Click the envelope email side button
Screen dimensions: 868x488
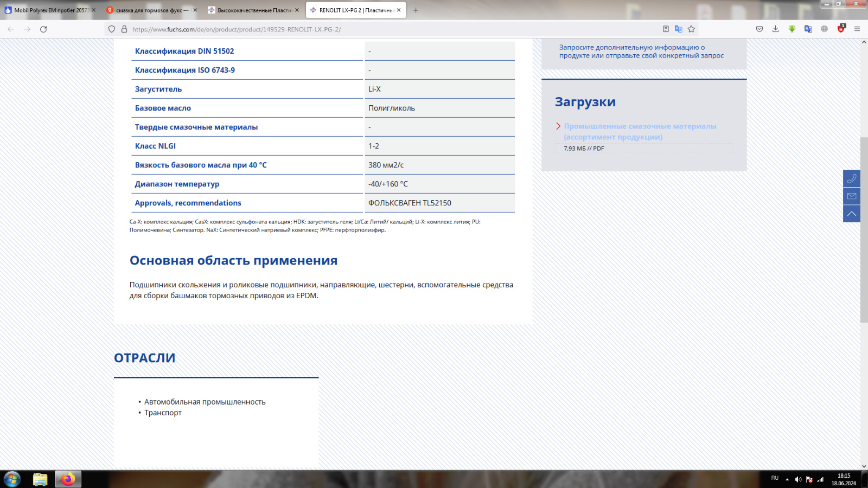point(852,196)
